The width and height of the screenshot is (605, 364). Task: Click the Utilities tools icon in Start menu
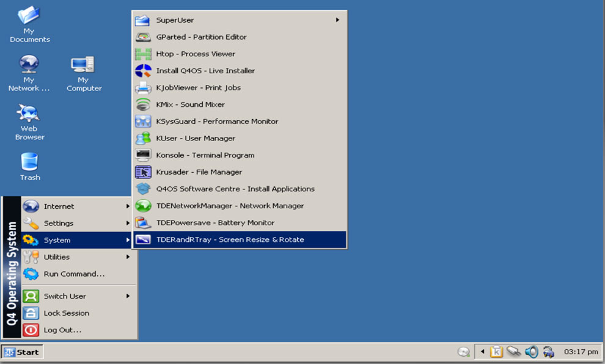click(x=31, y=257)
